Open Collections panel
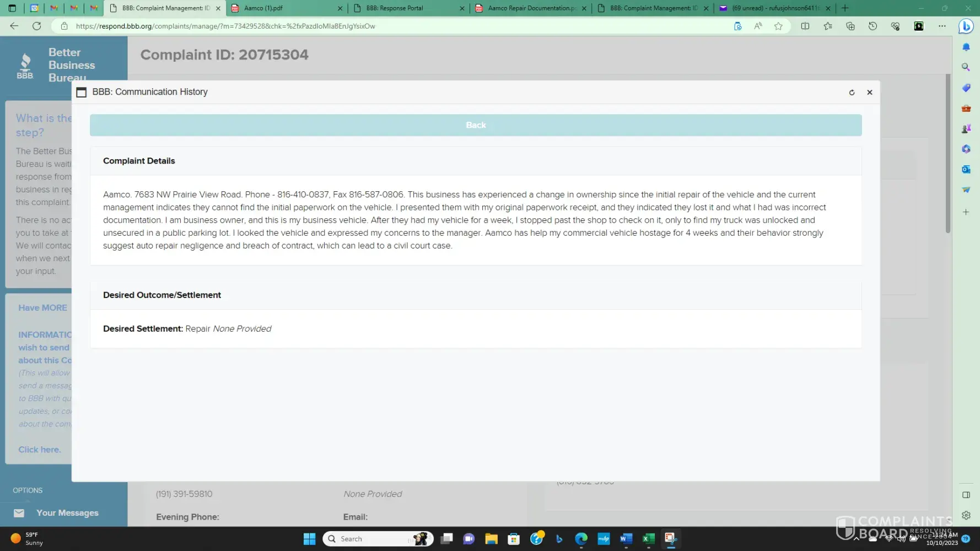 tap(850, 26)
